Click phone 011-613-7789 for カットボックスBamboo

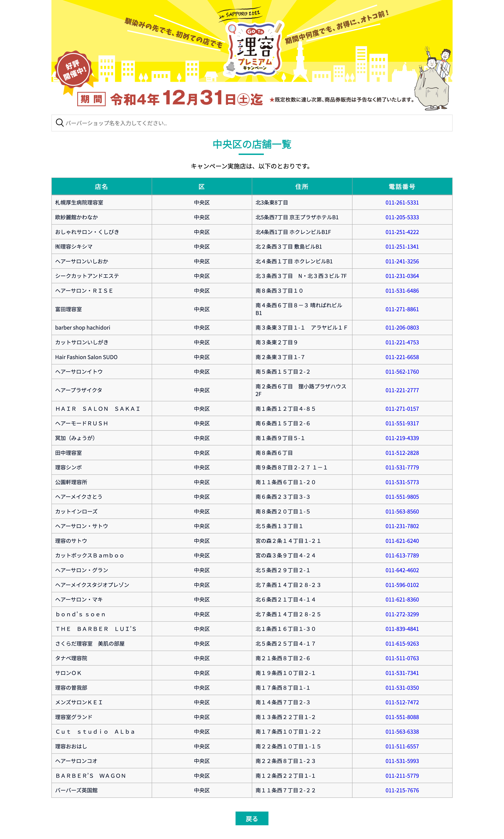click(x=402, y=555)
